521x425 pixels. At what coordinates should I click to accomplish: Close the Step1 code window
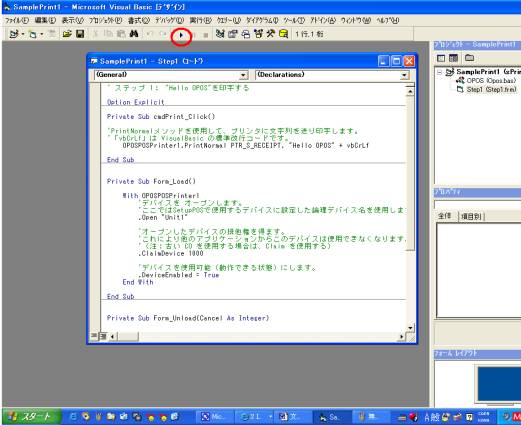(x=409, y=61)
